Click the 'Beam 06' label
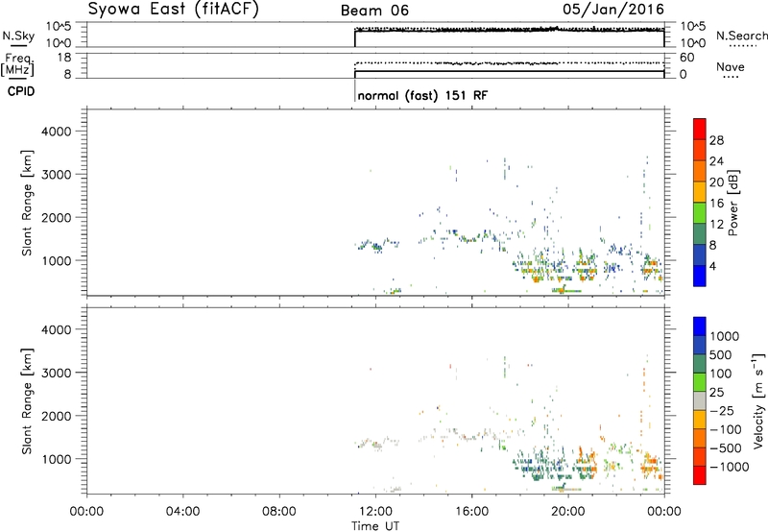Viewport: 768px width, 532px height. pos(374,11)
